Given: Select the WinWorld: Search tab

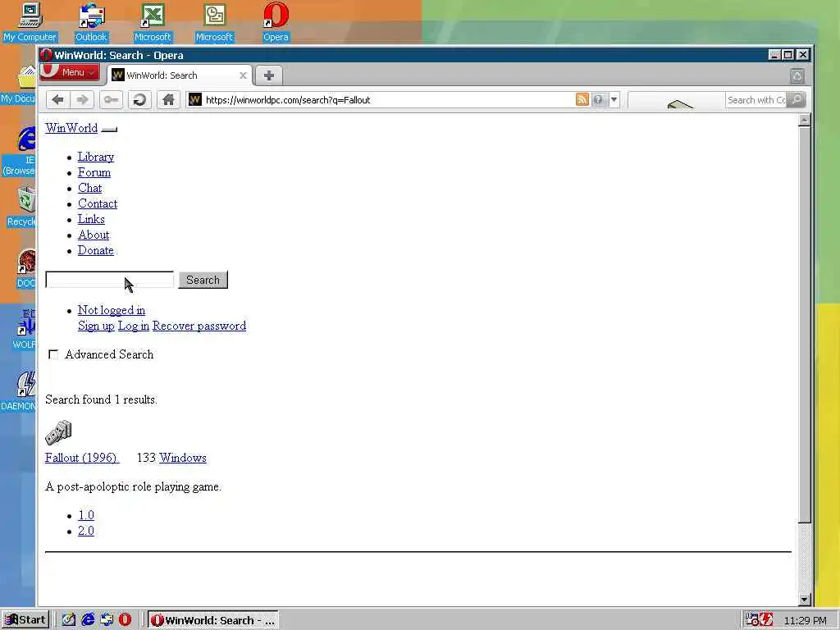Looking at the screenshot, I should (180, 75).
